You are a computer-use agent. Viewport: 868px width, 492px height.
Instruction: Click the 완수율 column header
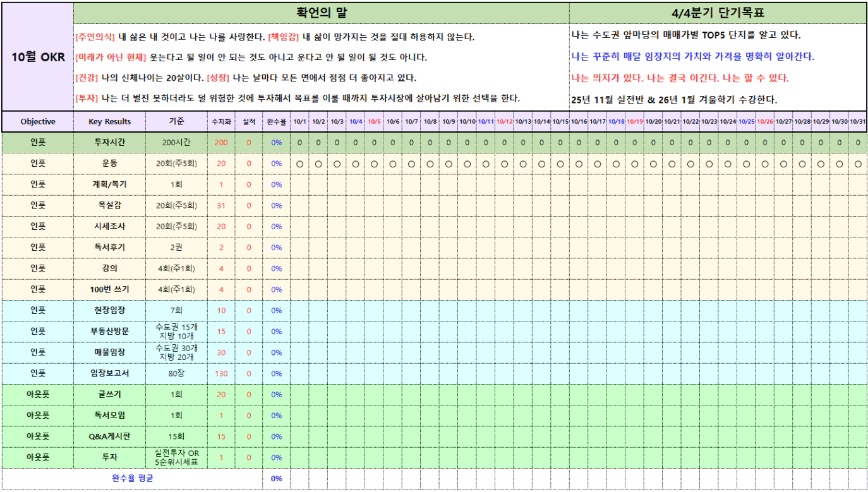277,122
